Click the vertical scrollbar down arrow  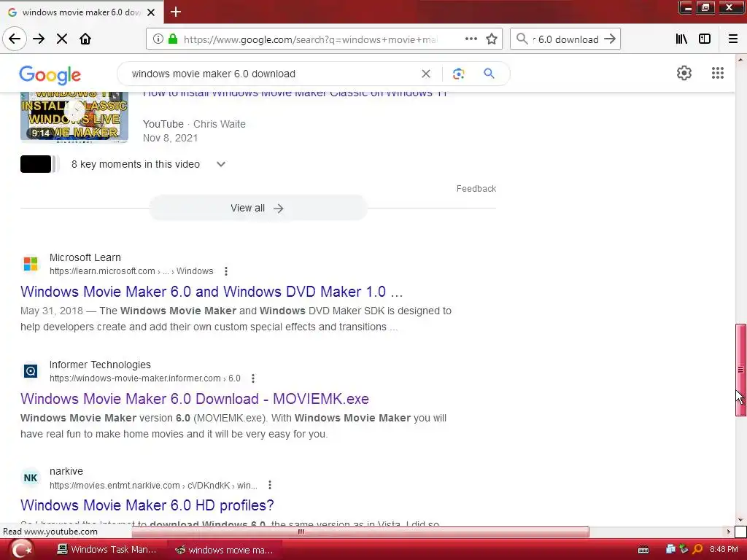(740, 521)
